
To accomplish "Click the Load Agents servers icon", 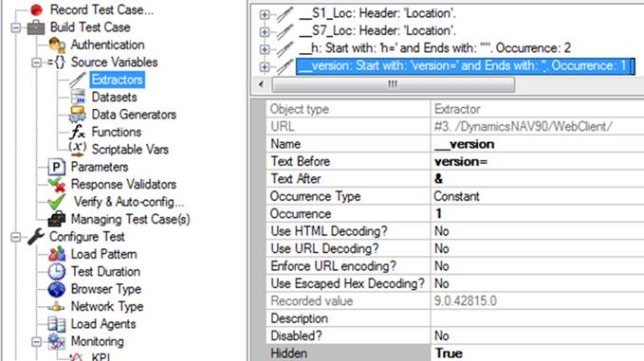I will tap(57, 324).
